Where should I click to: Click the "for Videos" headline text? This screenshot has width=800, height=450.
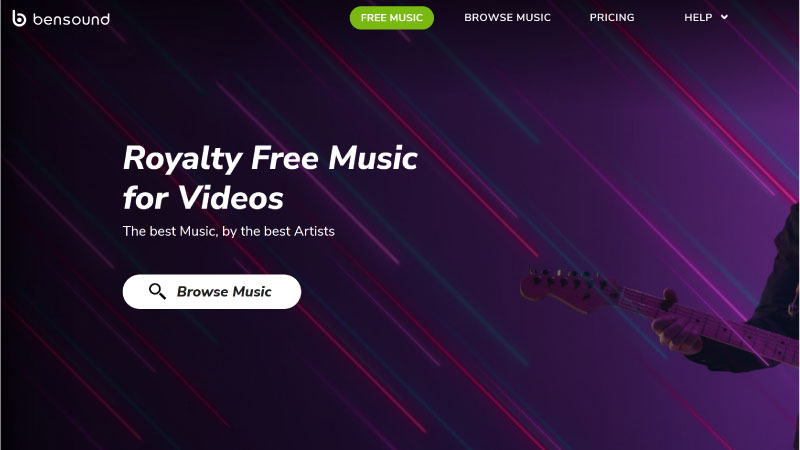coord(203,197)
